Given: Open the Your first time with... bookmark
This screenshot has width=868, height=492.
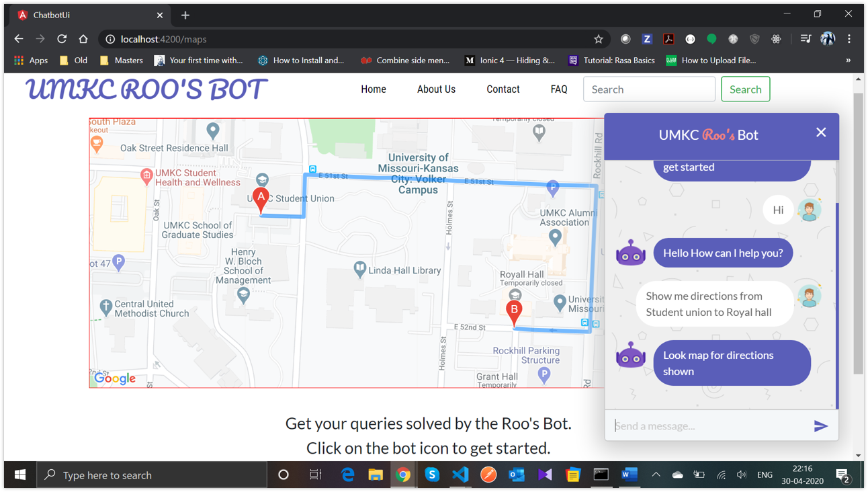Looking at the screenshot, I should 199,60.
